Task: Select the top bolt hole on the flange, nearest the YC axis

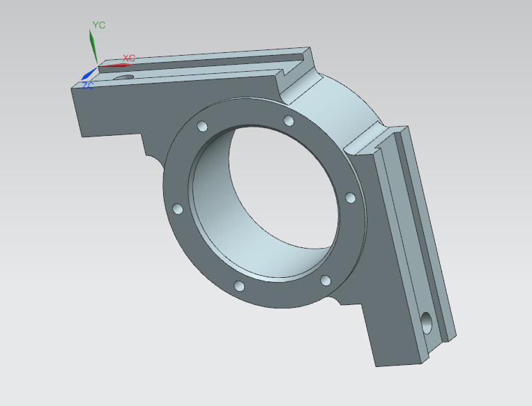Action: tap(202, 127)
